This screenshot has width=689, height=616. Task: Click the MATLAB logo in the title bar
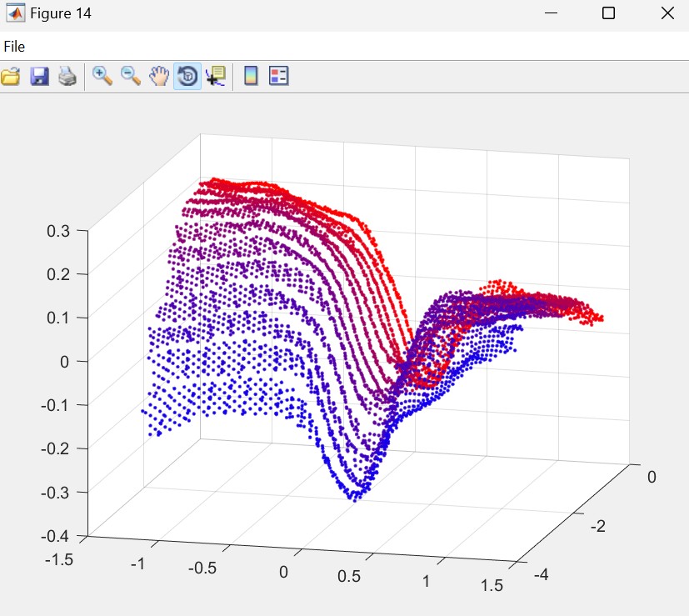pos(14,13)
